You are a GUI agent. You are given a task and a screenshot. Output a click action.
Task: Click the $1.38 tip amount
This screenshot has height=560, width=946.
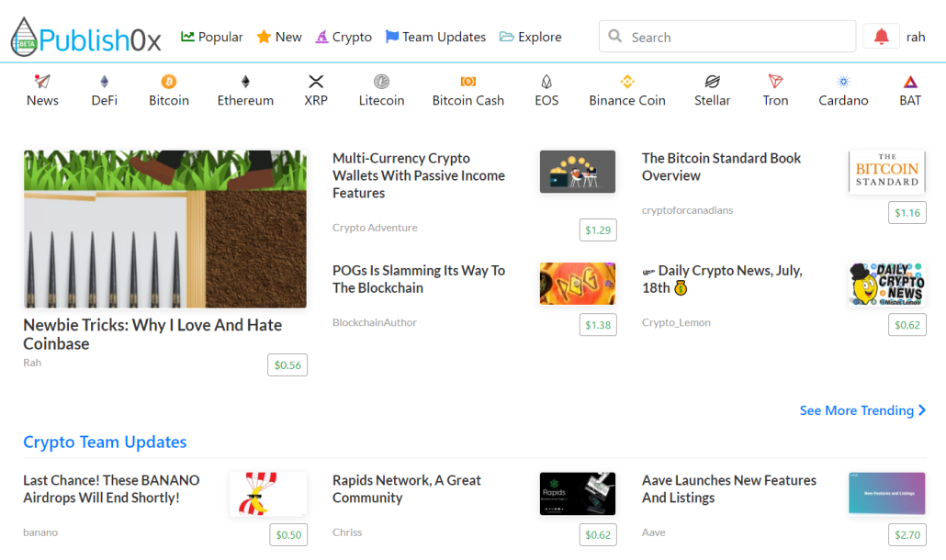[x=598, y=324]
